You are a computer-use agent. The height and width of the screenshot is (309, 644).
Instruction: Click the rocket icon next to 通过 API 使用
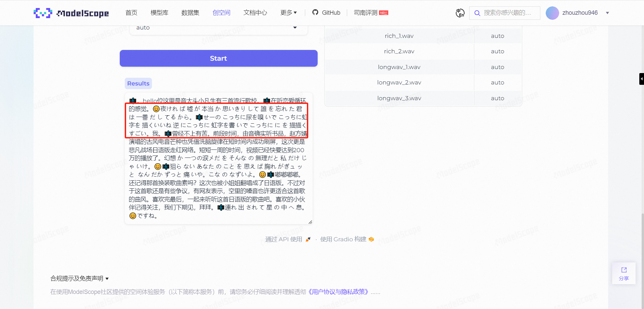coord(308,239)
